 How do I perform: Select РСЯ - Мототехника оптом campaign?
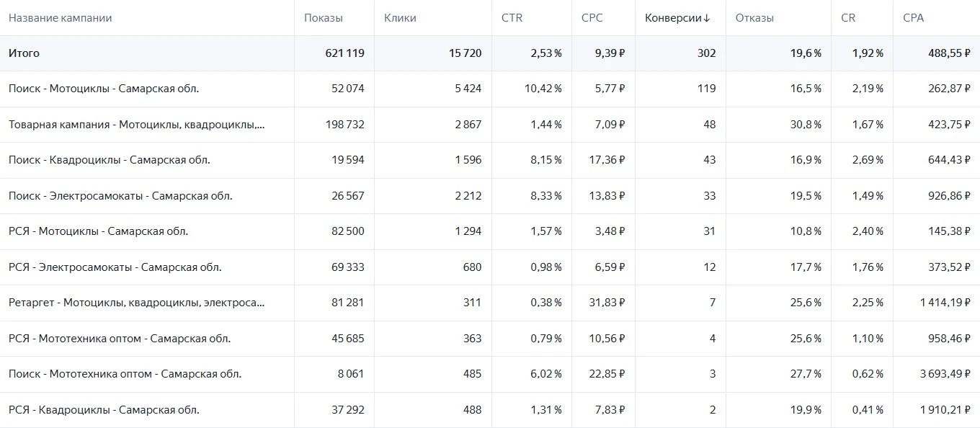click(120, 339)
